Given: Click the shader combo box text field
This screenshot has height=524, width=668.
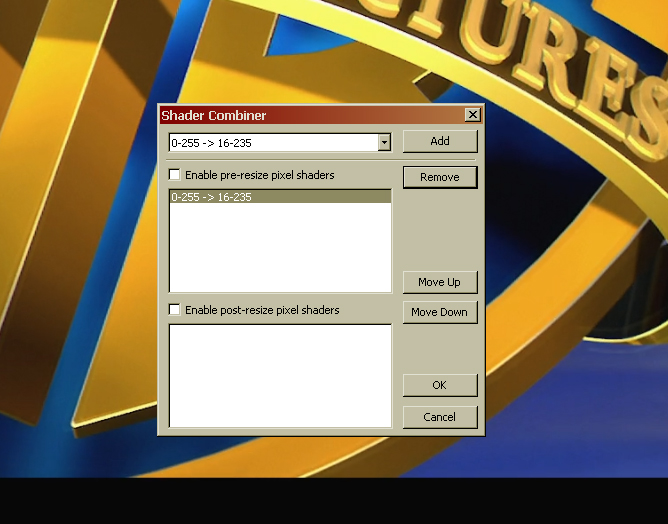Looking at the screenshot, I should 274,142.
